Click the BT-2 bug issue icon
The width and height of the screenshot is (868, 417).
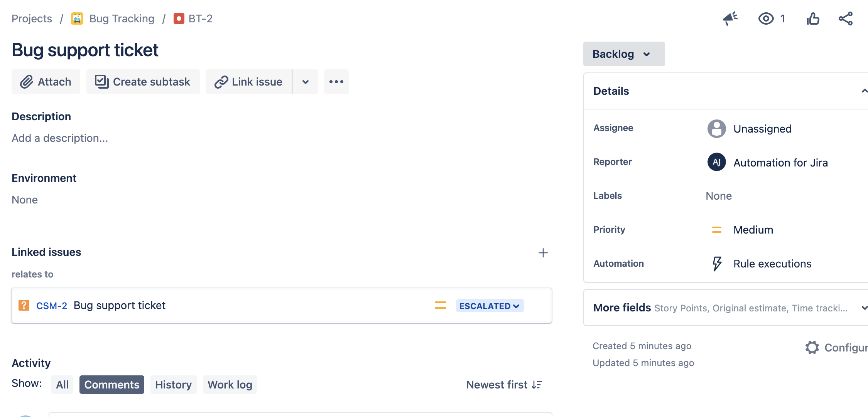coord(179,18)
